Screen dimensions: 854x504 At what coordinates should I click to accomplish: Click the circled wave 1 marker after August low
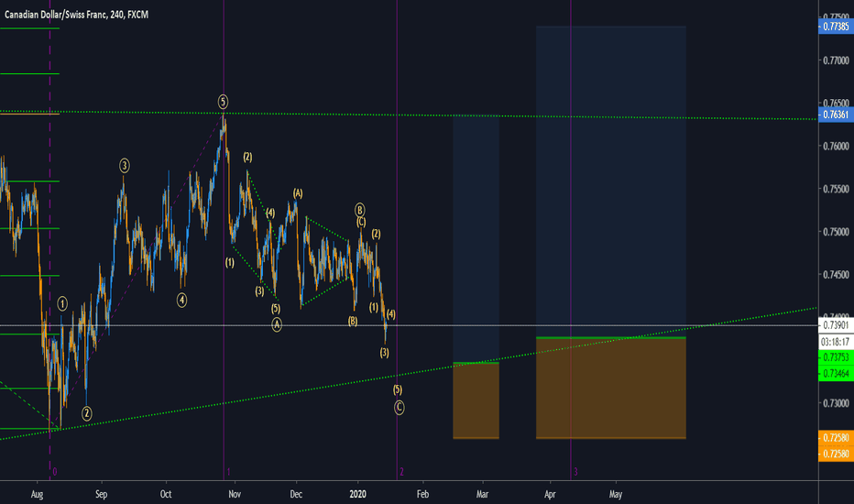click(62, 302)
